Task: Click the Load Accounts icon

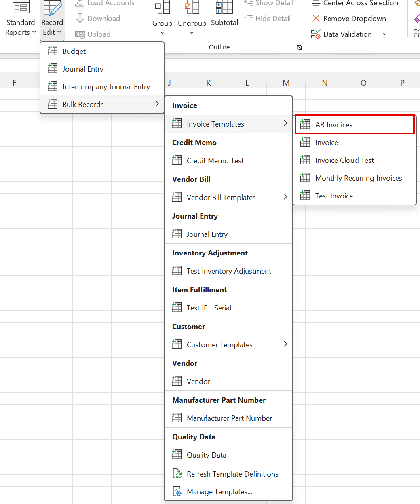Action: point(80,3)
